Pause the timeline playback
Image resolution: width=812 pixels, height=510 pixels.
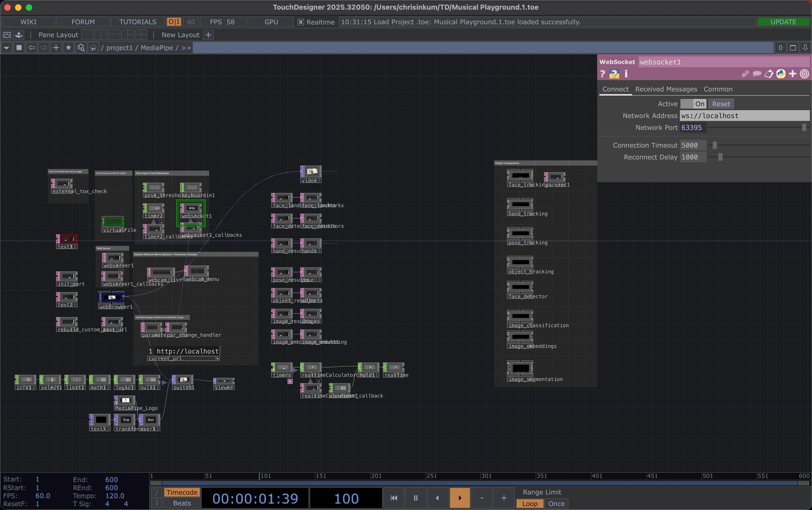(416, 498)
